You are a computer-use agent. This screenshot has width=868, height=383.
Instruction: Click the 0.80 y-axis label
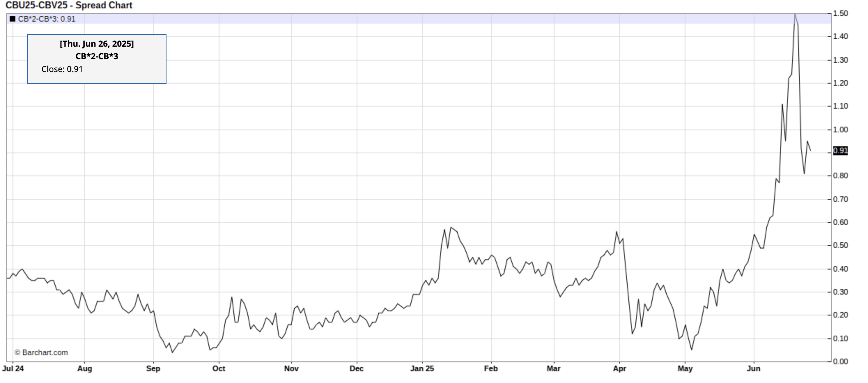pos(840,176)
